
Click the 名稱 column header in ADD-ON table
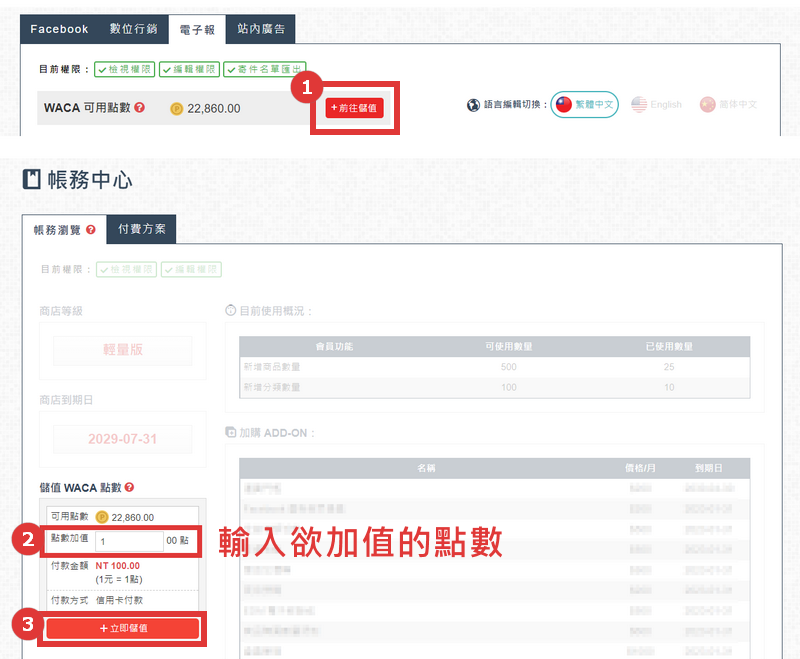pyautogui.click(x=426, y=468)
